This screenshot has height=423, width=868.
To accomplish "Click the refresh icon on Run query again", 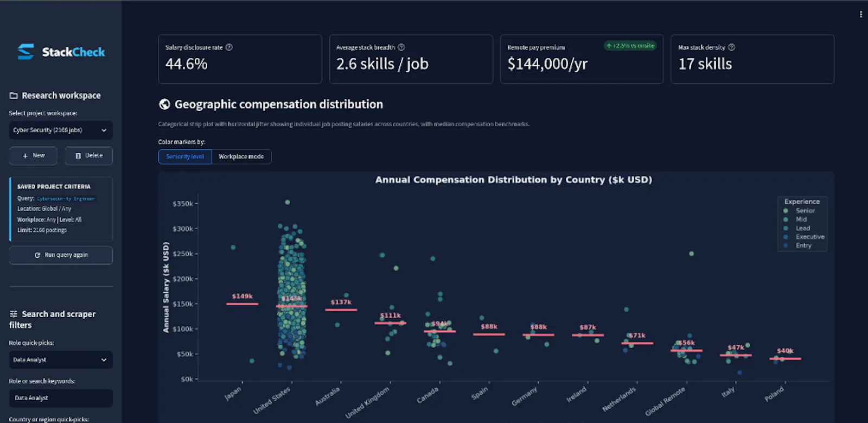I will tap(37, 255).
